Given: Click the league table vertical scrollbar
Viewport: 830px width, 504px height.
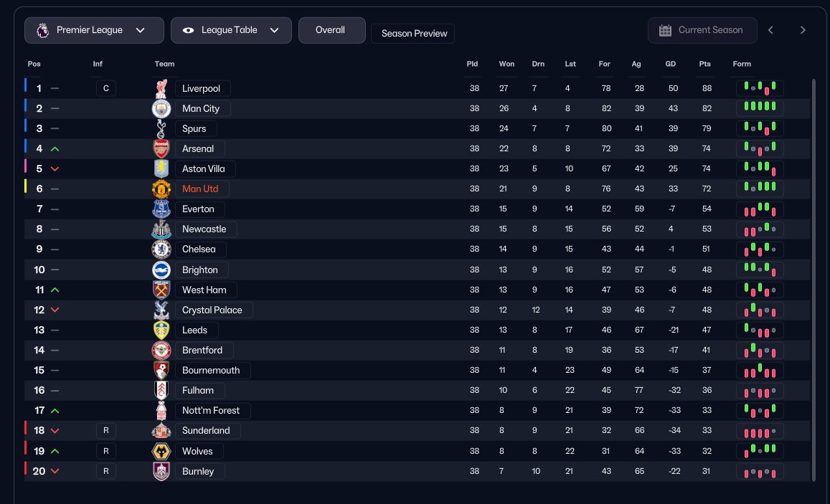Looking at the screenshot, I should pos(814,280).
